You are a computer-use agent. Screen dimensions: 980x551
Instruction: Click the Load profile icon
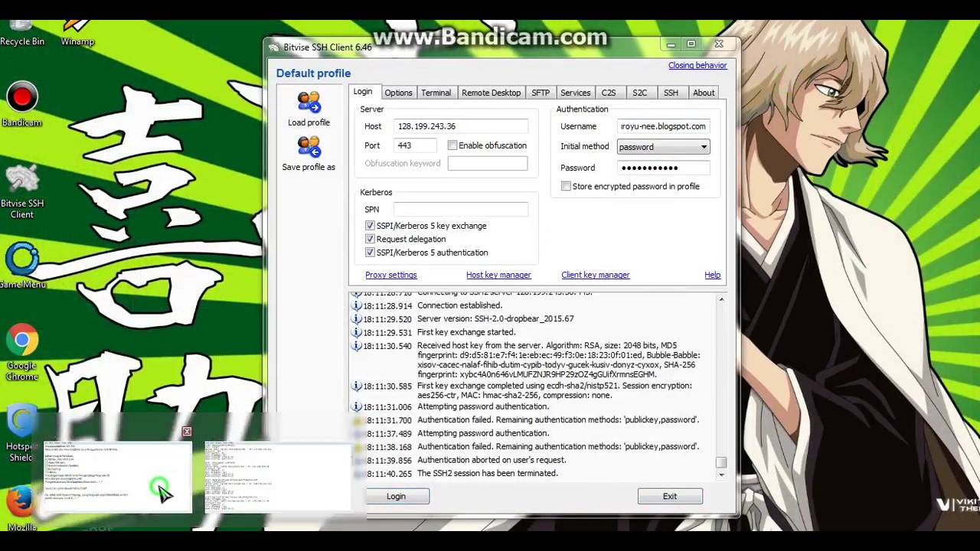coord(309,103)
